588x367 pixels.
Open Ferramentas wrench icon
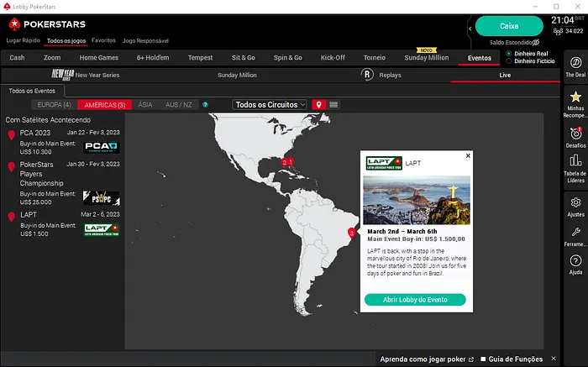tap(575, 232)
